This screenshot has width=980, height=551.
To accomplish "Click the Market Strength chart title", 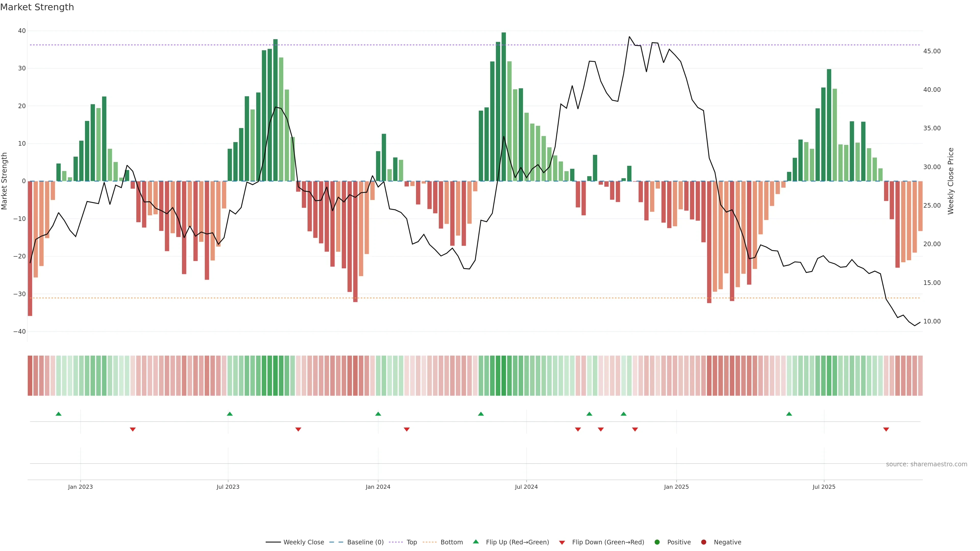I will click(37, 7).
